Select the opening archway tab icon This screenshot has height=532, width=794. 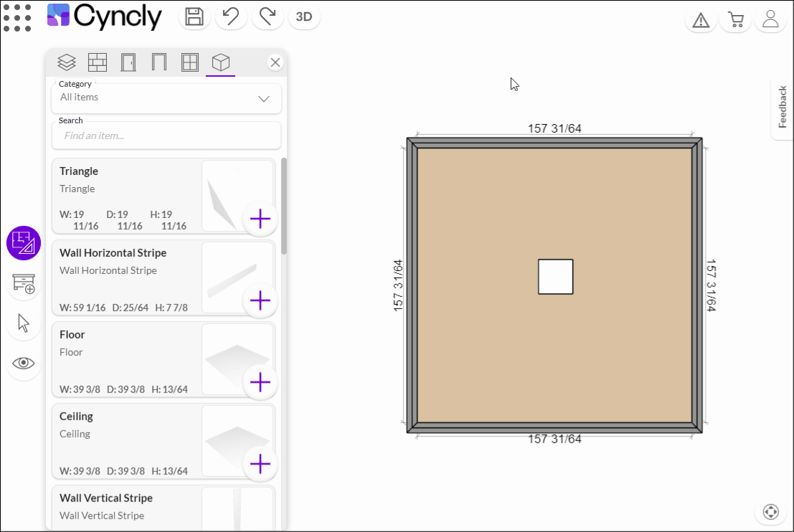click(x=159, y=62)
